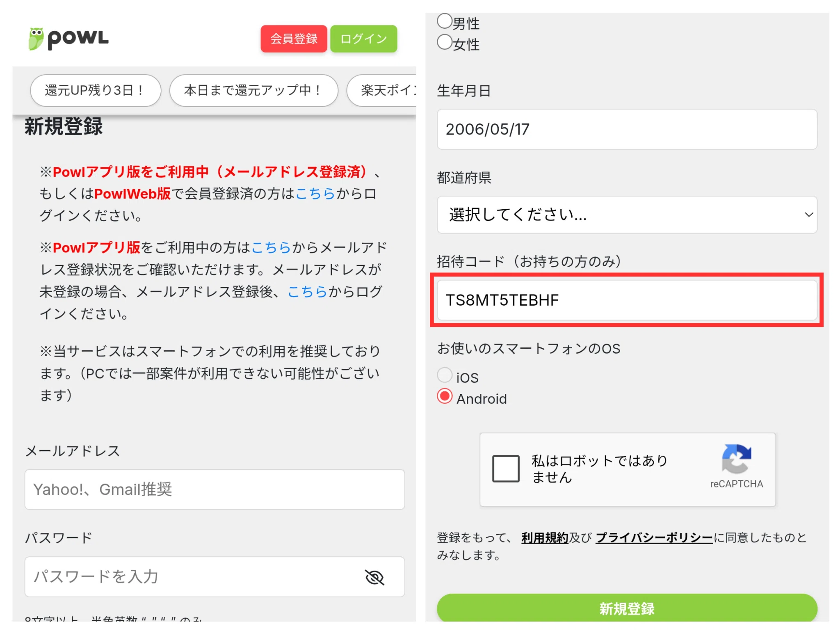The height and width of the screenshot is (631, 840).
Task: Open the 楽天ポイント tab
Action: point(382,90)
